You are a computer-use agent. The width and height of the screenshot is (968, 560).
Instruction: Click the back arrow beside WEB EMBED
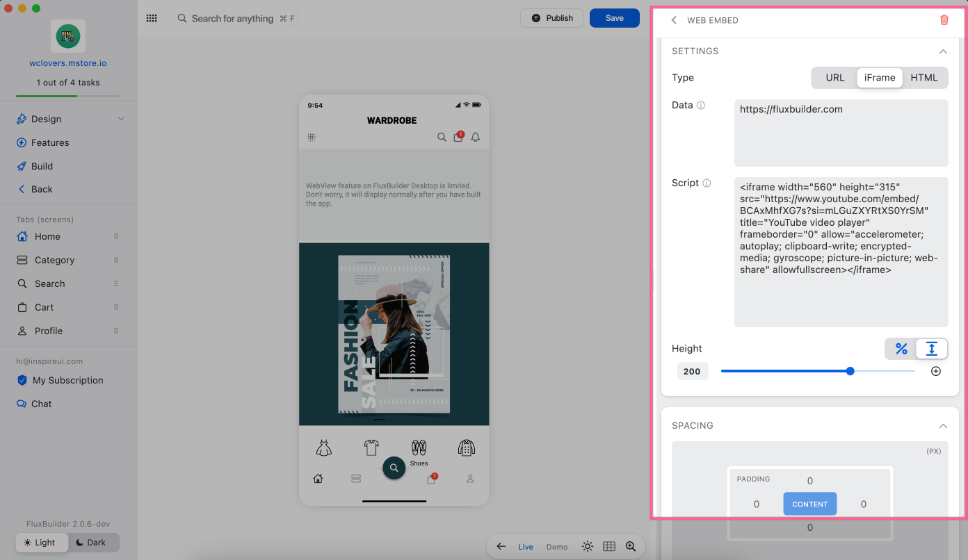(674, 20)
